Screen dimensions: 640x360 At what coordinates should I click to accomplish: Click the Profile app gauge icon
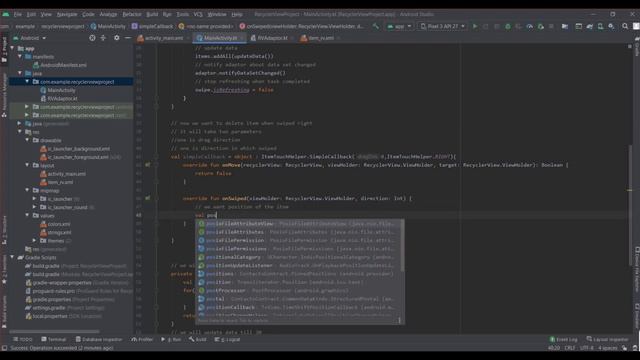pos(530,26)
